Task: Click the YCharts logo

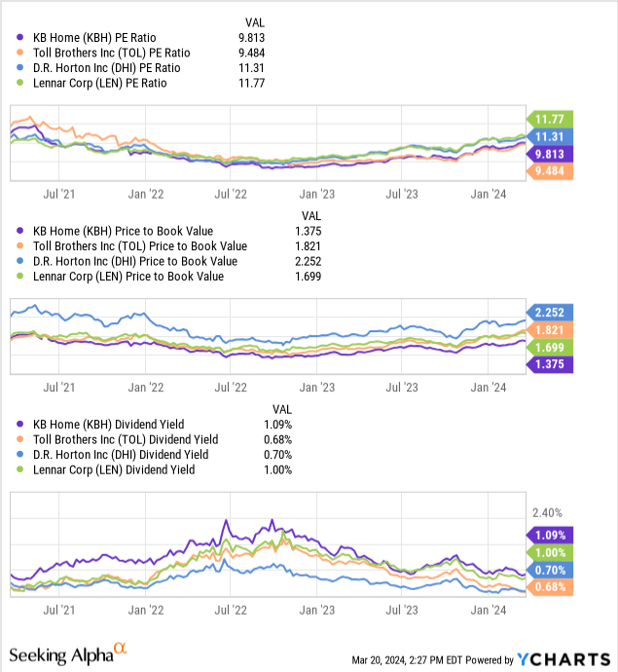Action: click(x=563, y=659)
